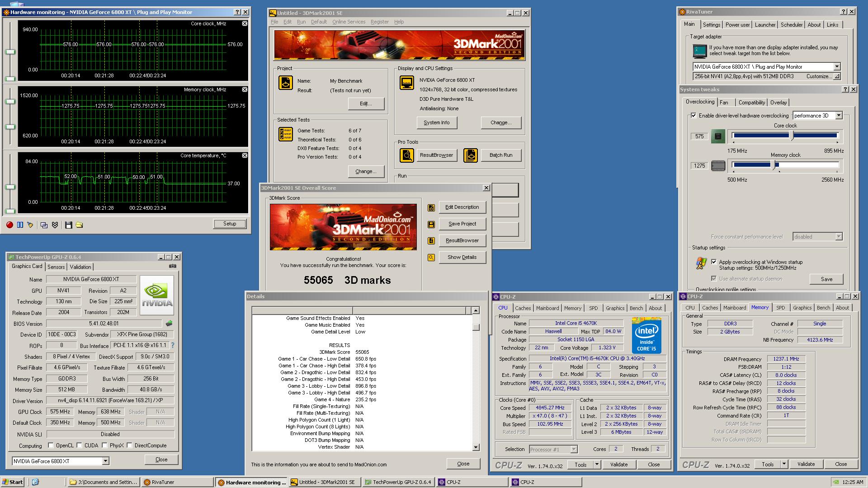Image resolution: width=868 pixels, height=488 pixels.
Task: Toggle Enable driver-level hardware overclocking
Action: (x=693, y=116)
